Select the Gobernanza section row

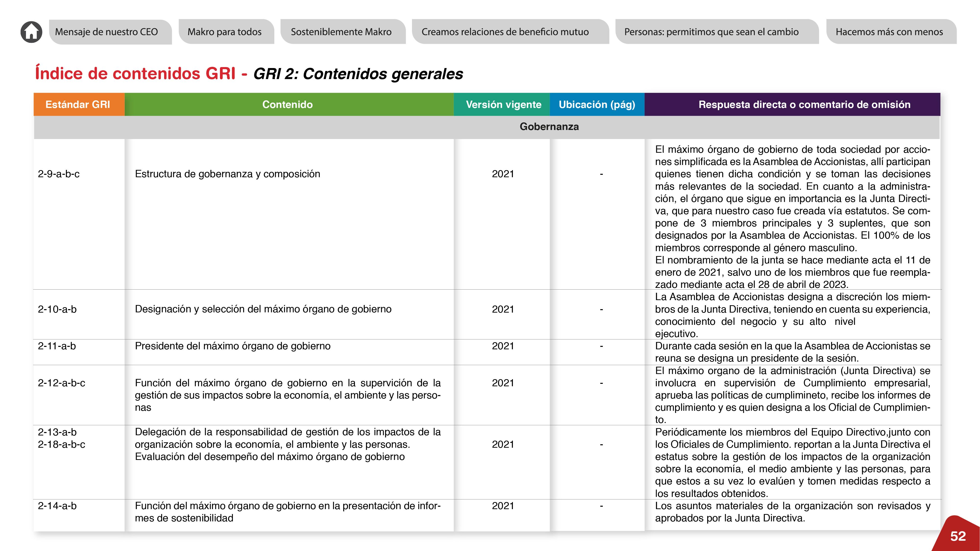point(549,127)
